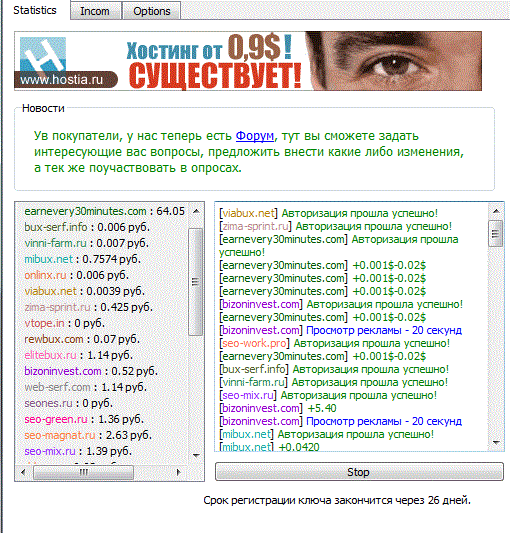Screen dimensions: 510x533
Task: Select the vtope.in : 0 руб. row
Action: [64, 323]
